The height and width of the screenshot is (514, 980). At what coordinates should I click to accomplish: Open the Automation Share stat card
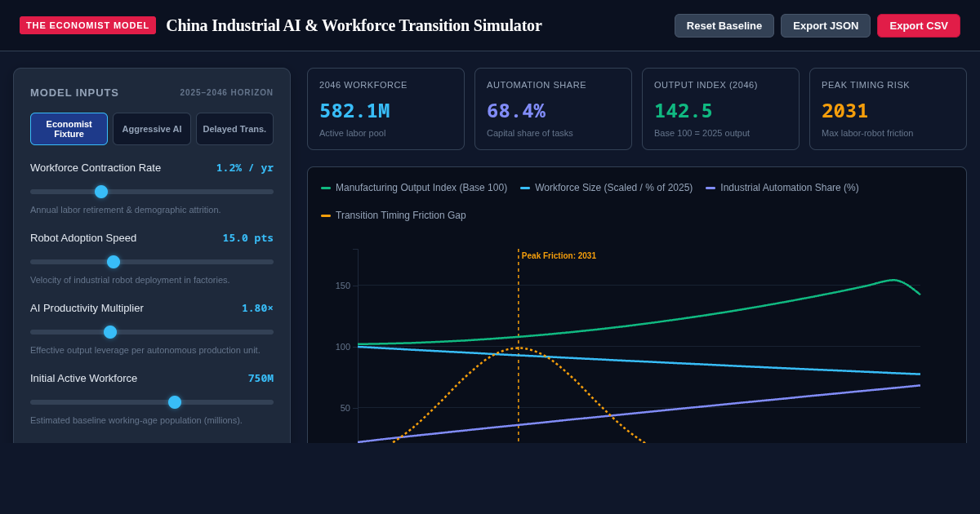pos(553,109)
